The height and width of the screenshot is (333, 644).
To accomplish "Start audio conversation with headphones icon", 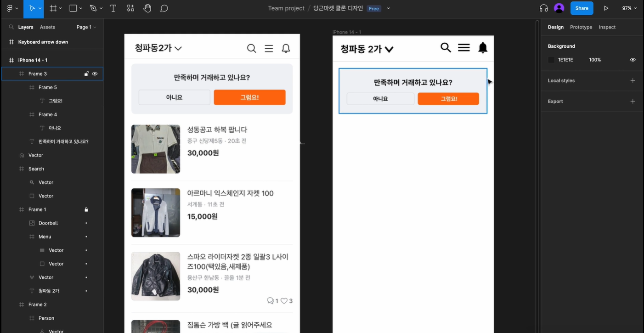I will pyautogui.click(x=544, y=8).
